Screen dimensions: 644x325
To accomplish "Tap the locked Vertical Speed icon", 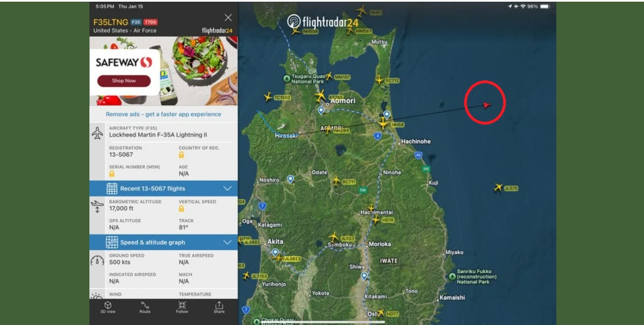I will [181, 209].
